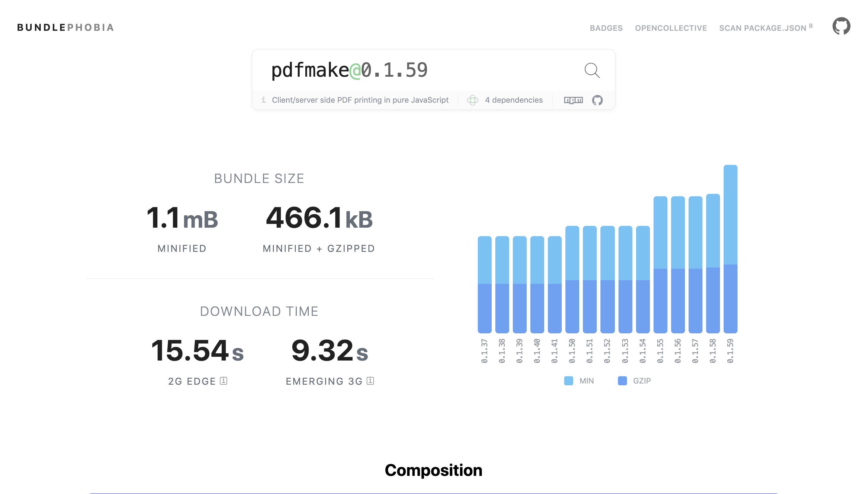
Task: Click the MIN legend color swatch
Action: tap(568, 381)
